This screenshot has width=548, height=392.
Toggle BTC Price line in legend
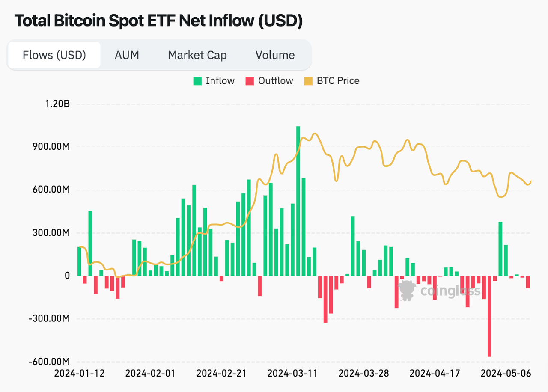(332, 81)
